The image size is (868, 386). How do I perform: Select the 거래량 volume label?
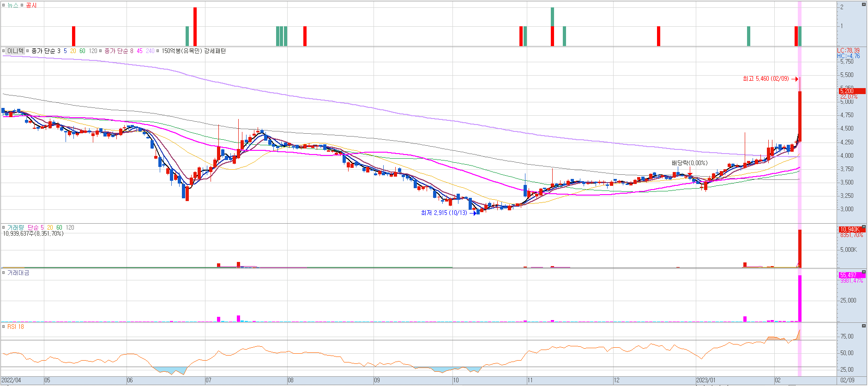click(x=15, y=227)
